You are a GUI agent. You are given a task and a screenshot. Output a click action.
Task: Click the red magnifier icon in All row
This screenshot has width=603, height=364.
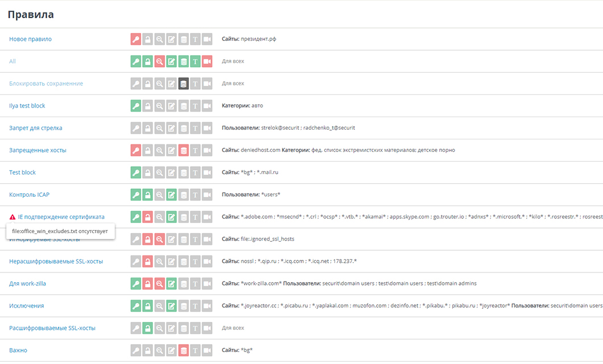click(160, 61)
